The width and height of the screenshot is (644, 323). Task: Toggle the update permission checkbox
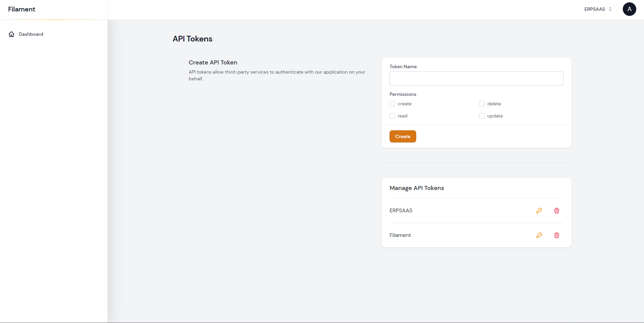(x=482, y=116)
